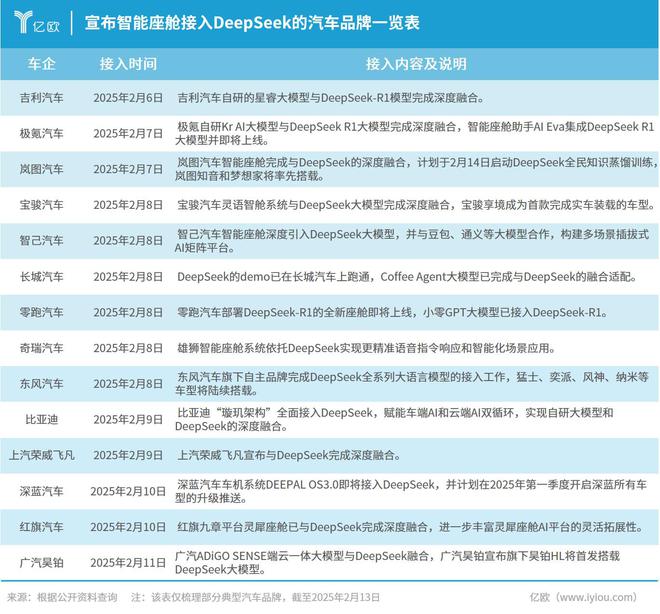
Task: Select the 极氪汽车 brand cell
Action: point(41,134)
